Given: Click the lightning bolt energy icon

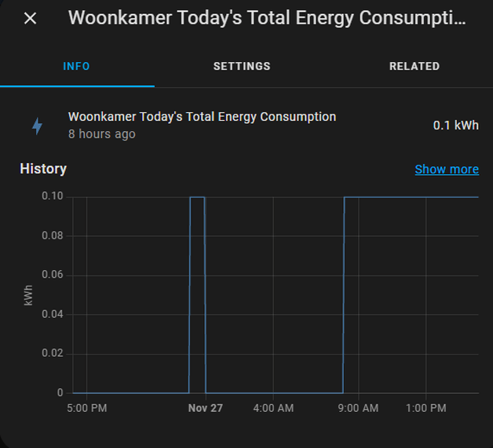Looking at the screenshot, I should pyautogui.click(x=37, y=126).
